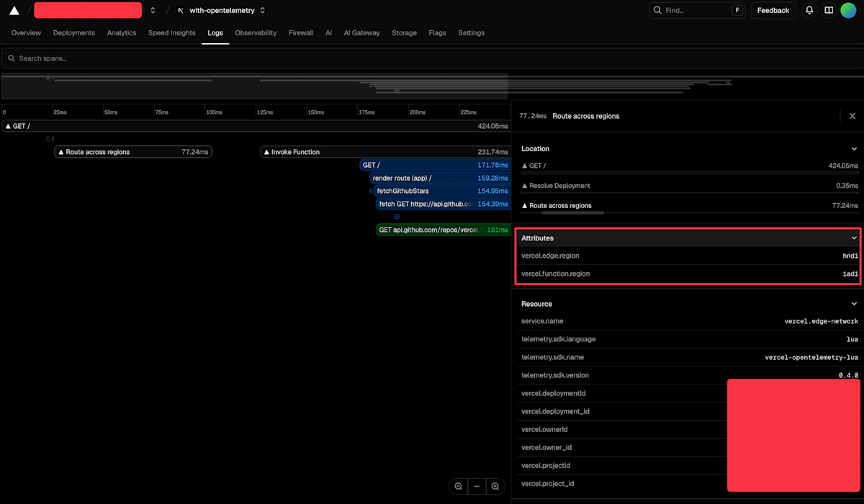Viewport: 864px width, 504px height.
Task: Click the vercel.owner_id row
Action: tap(690, 447)
